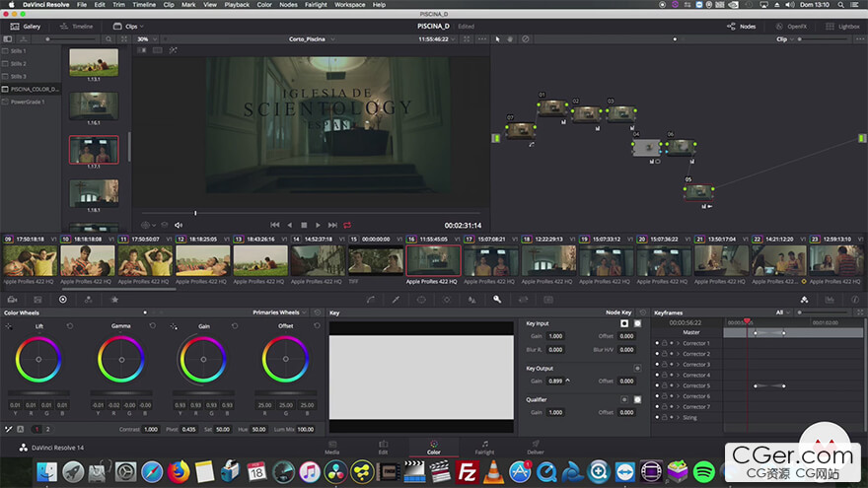Open node graph Clip mode dropdown
Viewport: 868px width, 488px height.
pos(785,39)
